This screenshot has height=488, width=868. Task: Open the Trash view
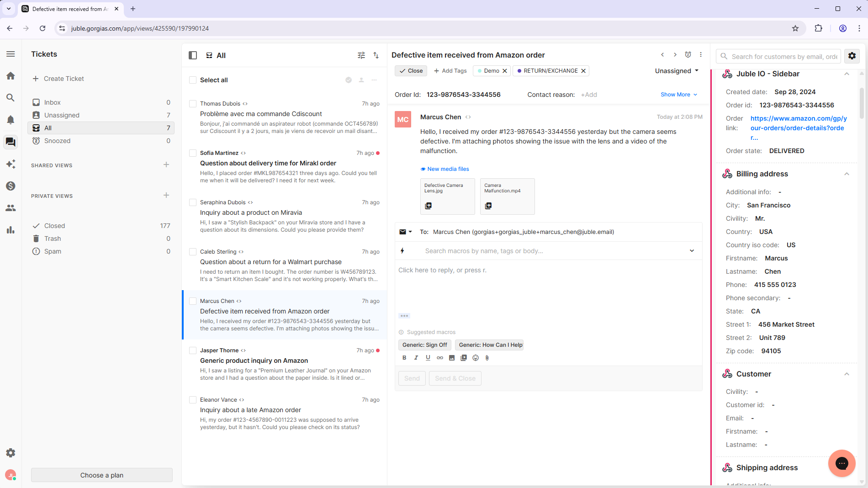[x=101, y=239]
